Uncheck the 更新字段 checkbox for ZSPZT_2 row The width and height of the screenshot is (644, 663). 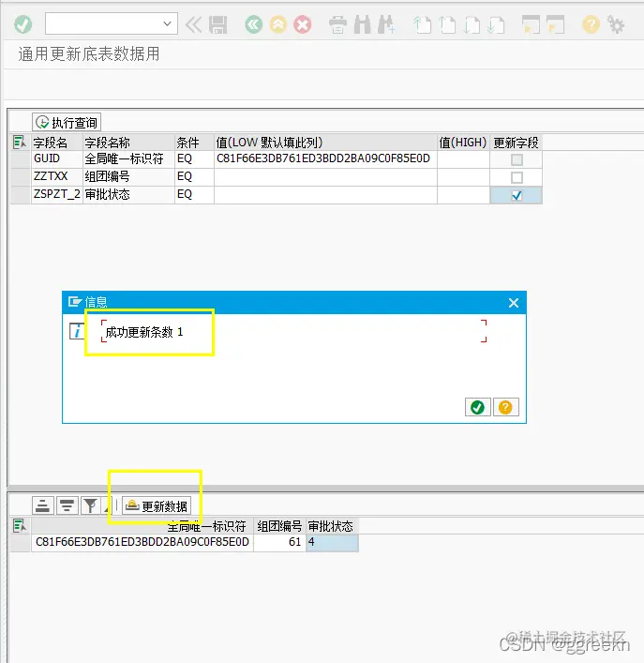coord(517,195)
